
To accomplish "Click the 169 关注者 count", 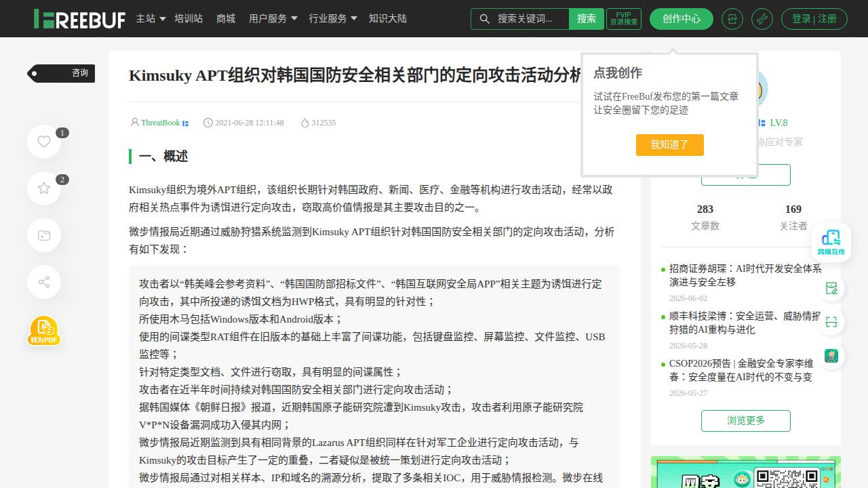I will point(793,217).
